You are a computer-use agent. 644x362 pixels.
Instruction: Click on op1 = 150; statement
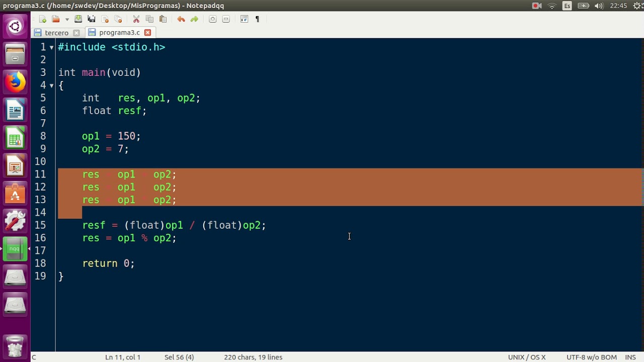111,136
